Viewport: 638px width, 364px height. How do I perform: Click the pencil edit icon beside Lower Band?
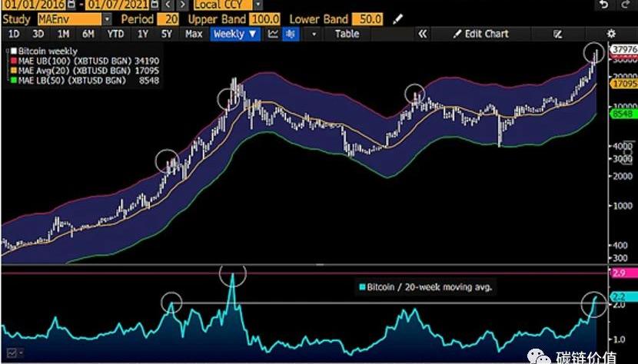coord(397,18)
